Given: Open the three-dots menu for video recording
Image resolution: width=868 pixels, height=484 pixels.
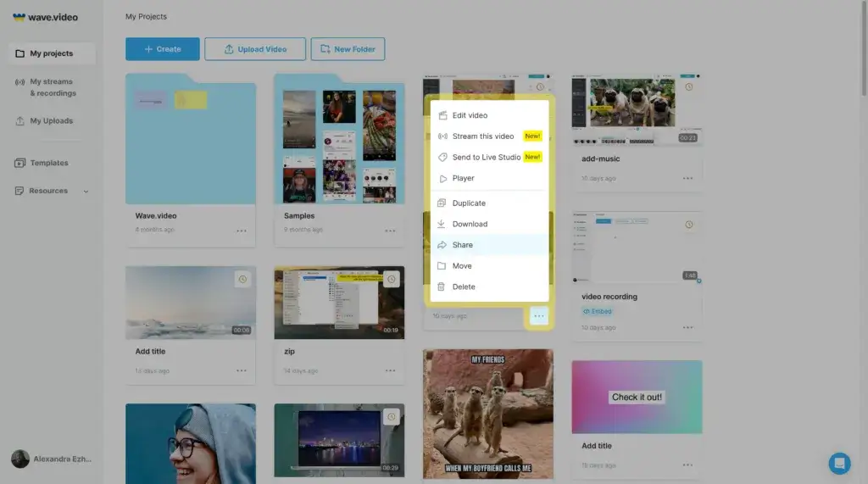Looking at the screenshot, I should click(687, 327).
